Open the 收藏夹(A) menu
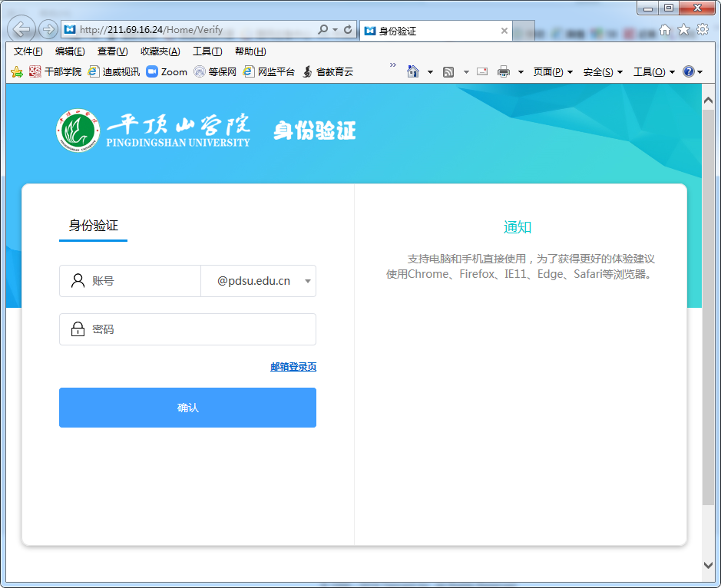The height and width of the screenshot is (588, 721). click(160, 51)
